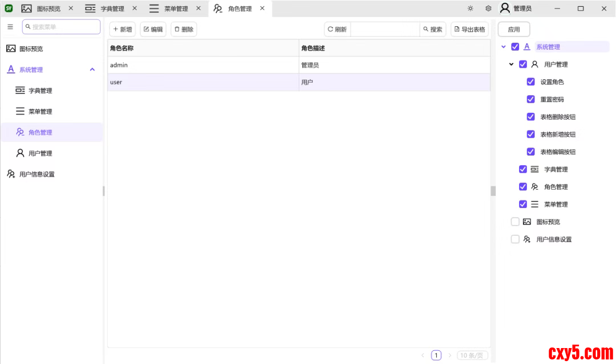Toggle the light/dark theme sun icon
Screen dimensions: 616x364
click(x=470, y=9)
